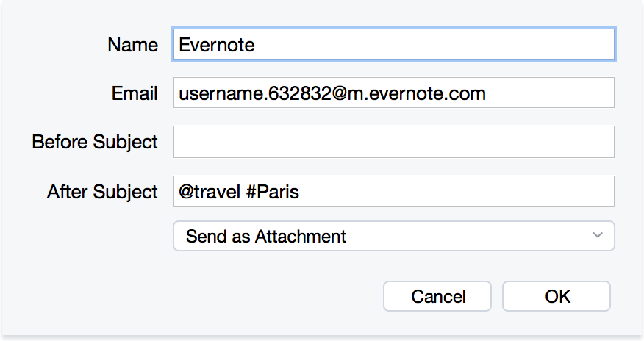Click the Email label
The width and height of the screenshot is (644, 341).
[x=135, y=94]
